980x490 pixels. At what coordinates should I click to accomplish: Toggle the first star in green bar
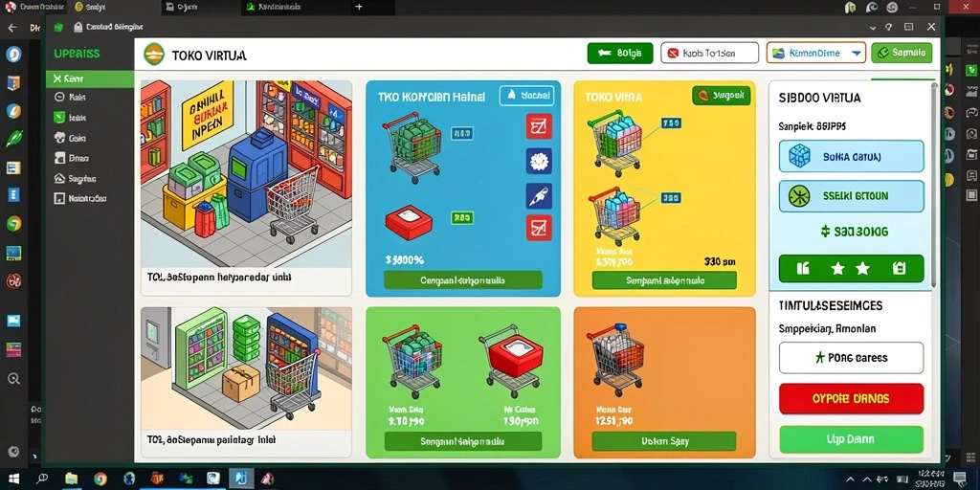click(837, 269)
